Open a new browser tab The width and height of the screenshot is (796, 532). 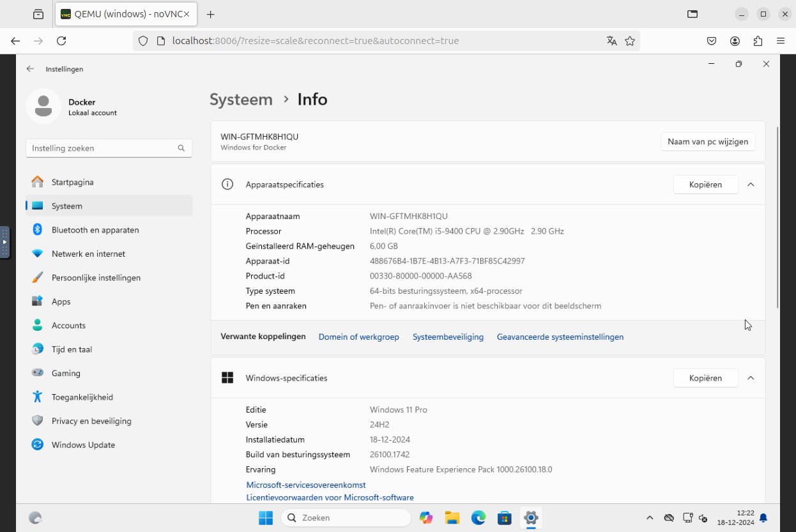tap(210, 14)
